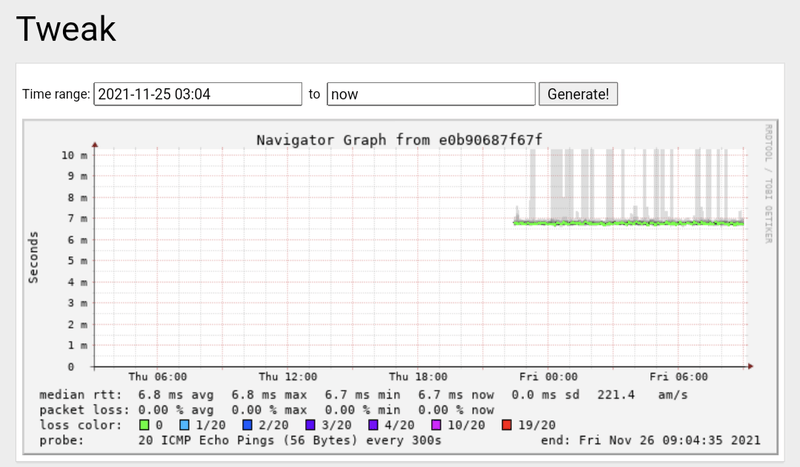Screen dimensions: 800x467
Task: Click the indigo 3/20 loss swatch
Action: click(310, 425)
